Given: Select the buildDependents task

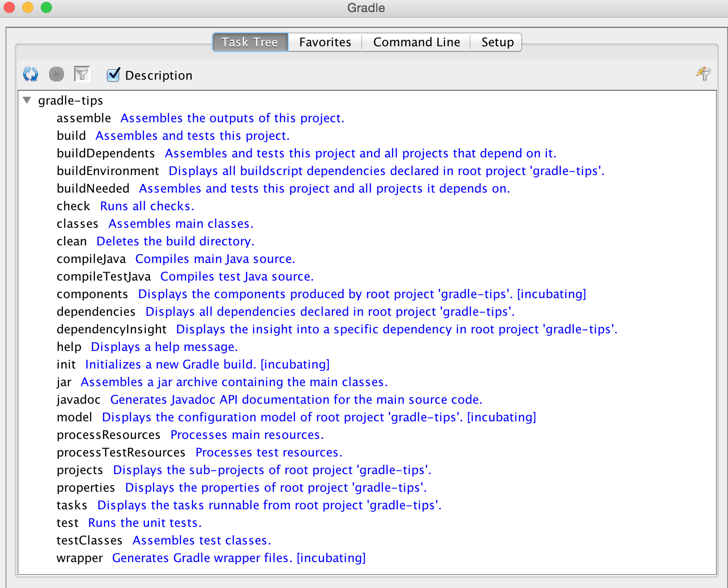Looking at the screenshot, I should click(306, 153).
